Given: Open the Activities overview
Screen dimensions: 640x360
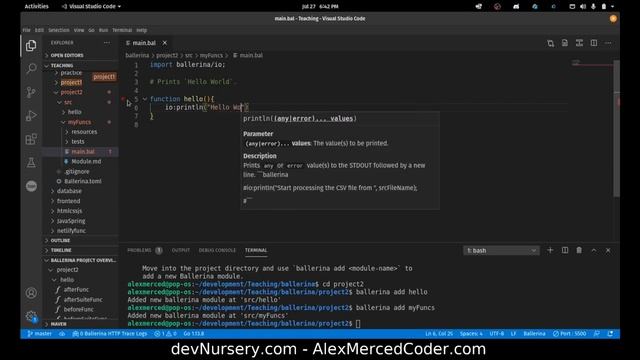Looking at the screenshot, I should click(x=36, y=6).
